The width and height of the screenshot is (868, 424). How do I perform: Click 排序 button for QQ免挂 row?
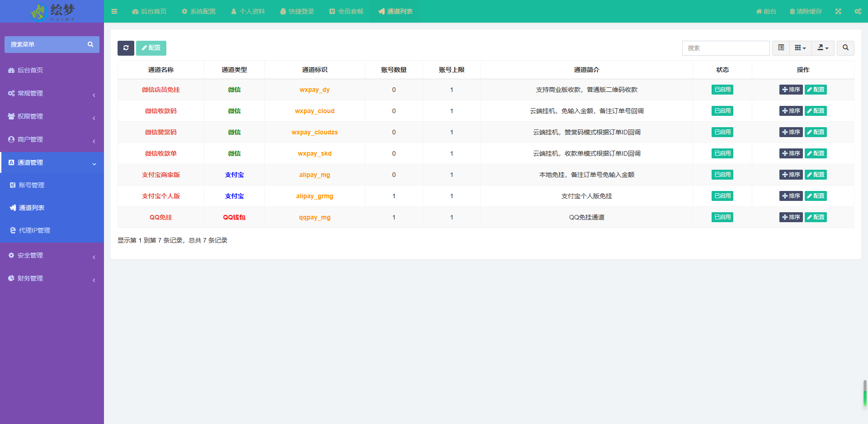791,217
